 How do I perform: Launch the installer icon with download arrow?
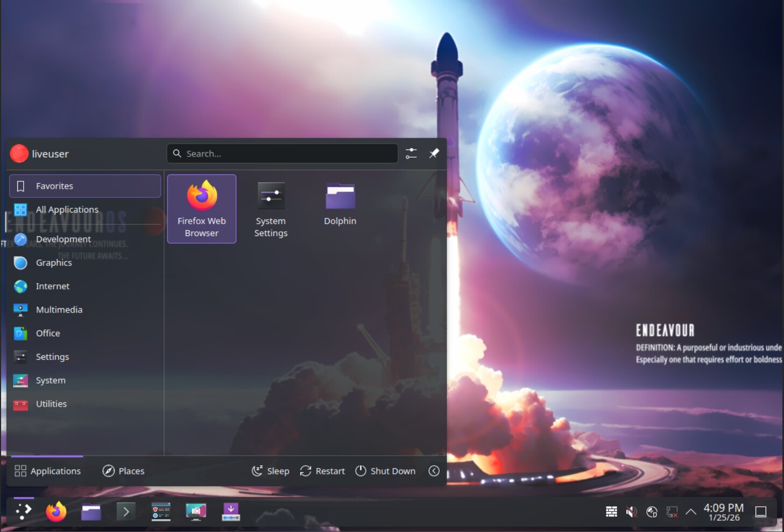coord(231,512)
